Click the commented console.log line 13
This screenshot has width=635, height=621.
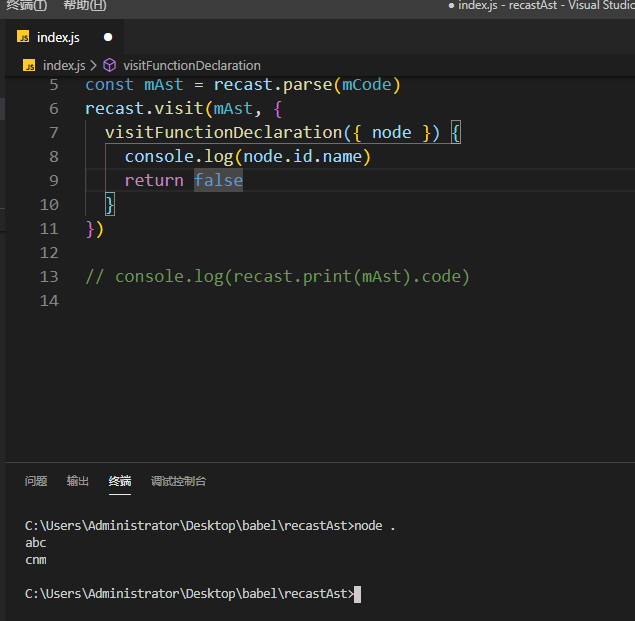click(277, 277)
